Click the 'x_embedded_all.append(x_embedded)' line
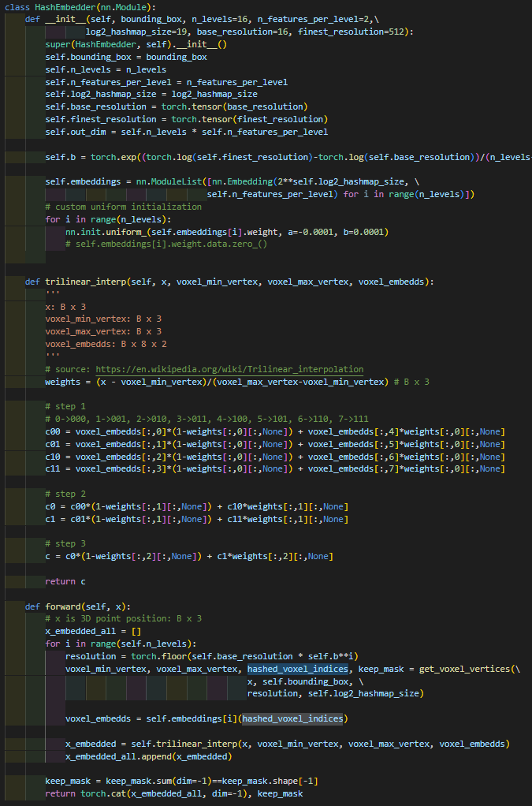 [x=148, y=756]
